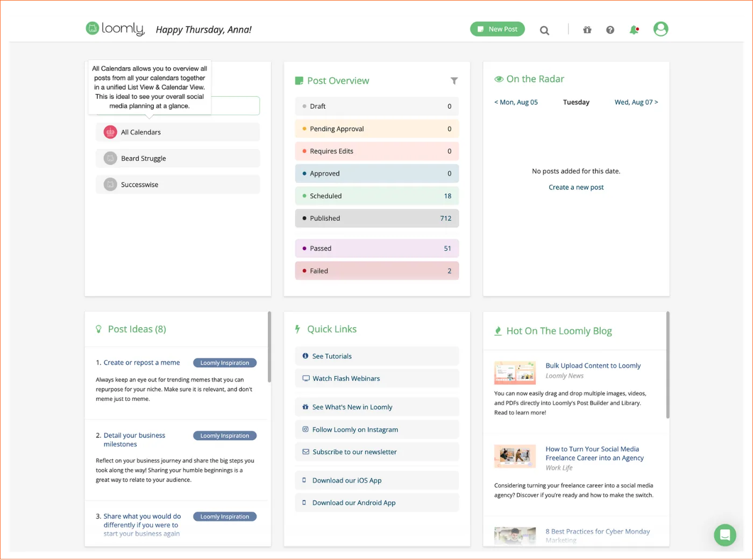753x560 pixels.
Task: Open the chat widget bubble
Action: pos(724,535)
